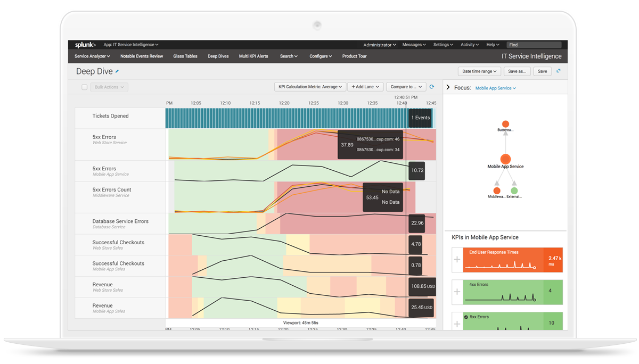This screenshot has width=639, height=364.
Task: Click the 108.85 USD Revenue value
Action: tap(423, 286)
